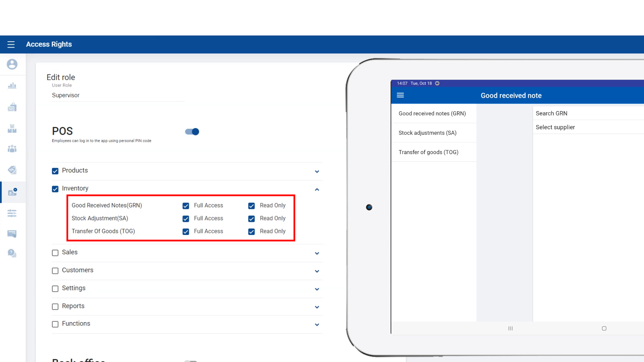This screenshot has height=362, width=644.
Task: Disable the POS access toggle switch
Action: [x=192, y=132]
